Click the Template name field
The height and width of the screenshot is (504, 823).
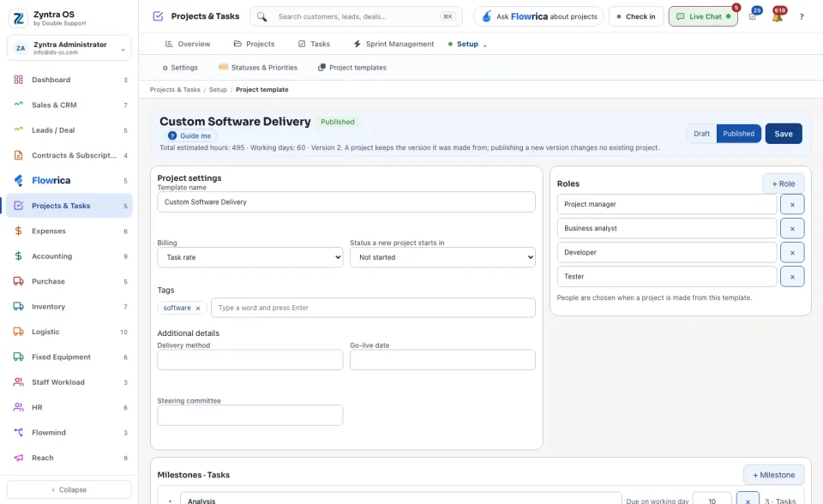tap(346, 202)
